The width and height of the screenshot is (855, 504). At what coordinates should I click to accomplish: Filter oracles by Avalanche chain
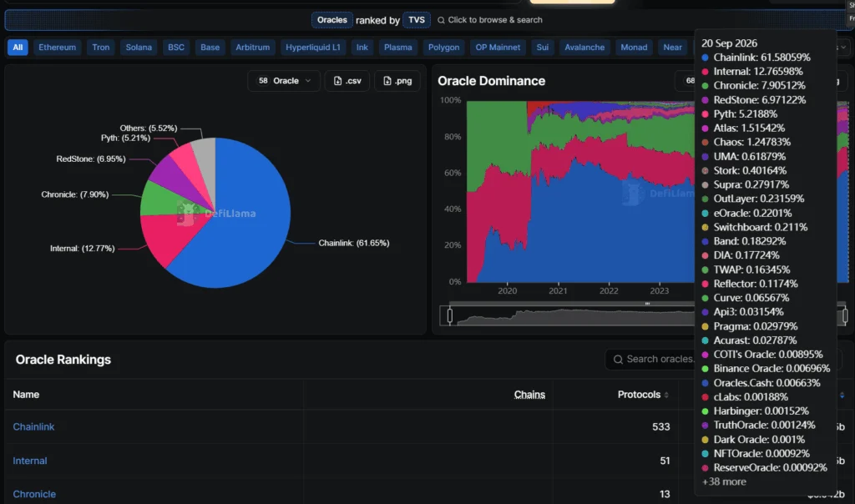point(584,48)
